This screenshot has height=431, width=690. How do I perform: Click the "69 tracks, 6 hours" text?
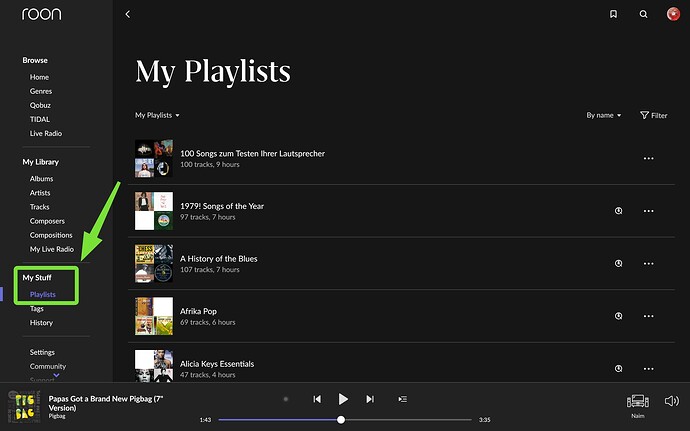tap(208, 322)
